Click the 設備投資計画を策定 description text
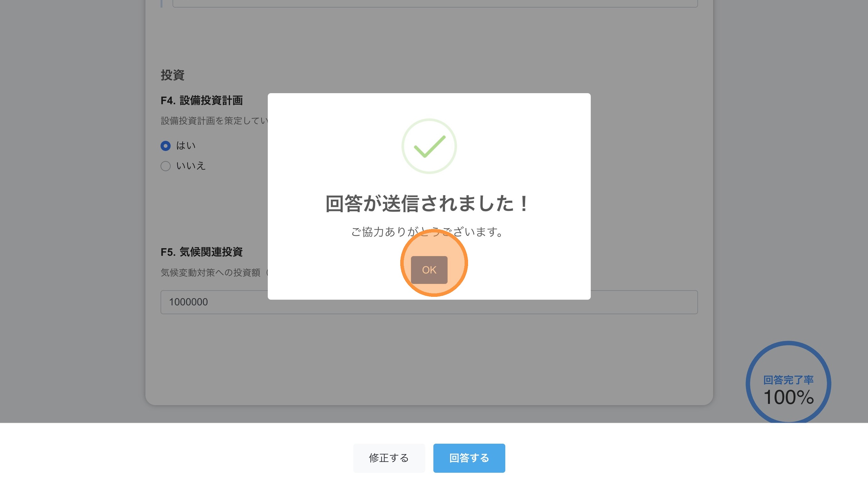Image resolution: width=868 pixels, height=486 pixels. coord(214,121)
